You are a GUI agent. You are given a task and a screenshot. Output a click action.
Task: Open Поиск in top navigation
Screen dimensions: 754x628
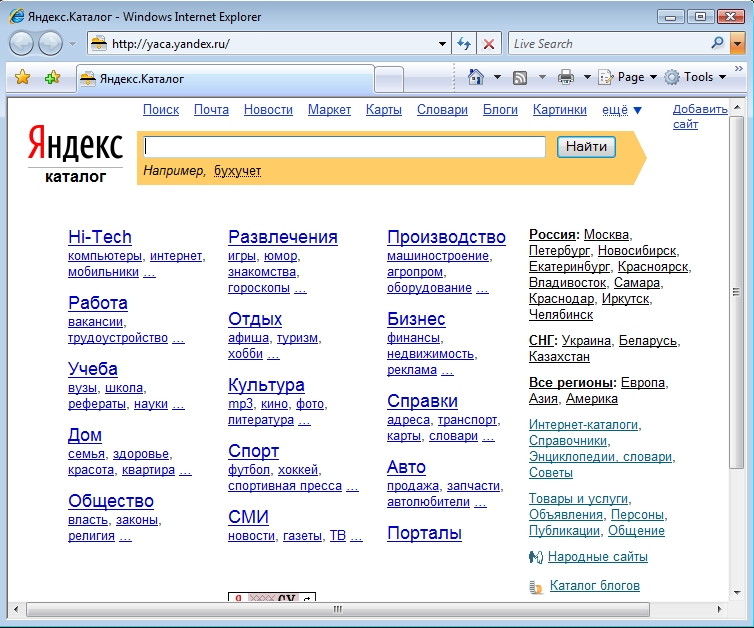161,110
